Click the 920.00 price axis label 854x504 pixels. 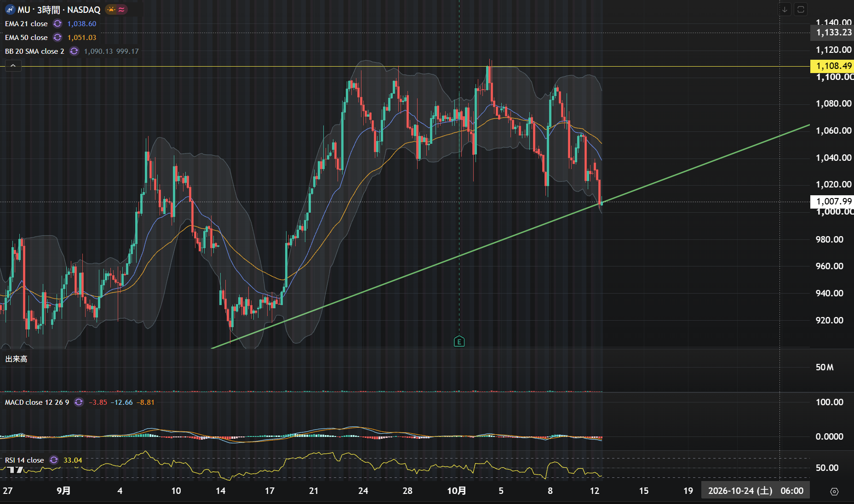pos(830,320)
